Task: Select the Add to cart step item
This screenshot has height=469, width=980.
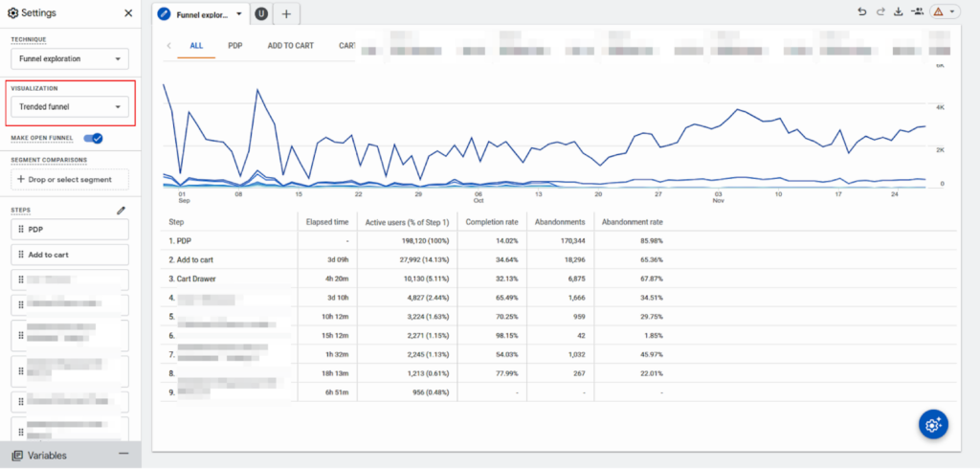Action: tap(70, 255)
